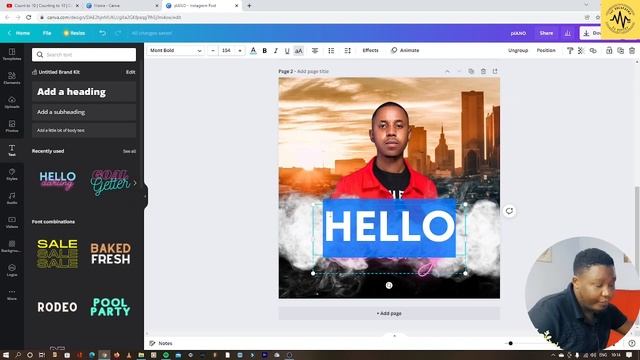Click the zoom slider handle
Image resolution: width=640 pixels, height=360 pixels.
[x=510, y=344]
